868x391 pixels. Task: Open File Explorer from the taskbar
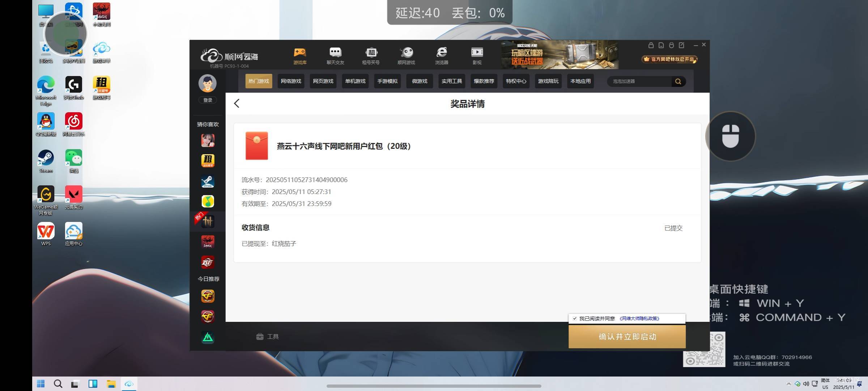pyautogui.click(x=111, y=384)
